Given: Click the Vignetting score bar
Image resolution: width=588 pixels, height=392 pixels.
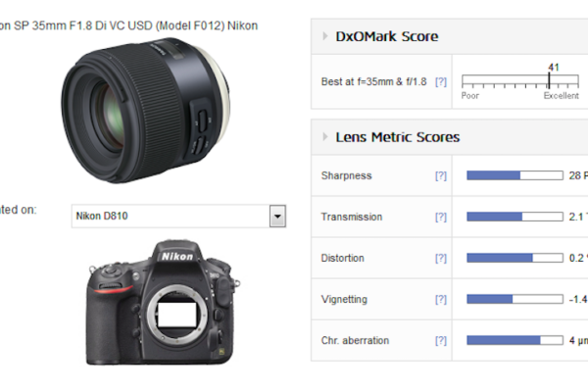Looking at the screenshot, I should (x=514, y=299).
